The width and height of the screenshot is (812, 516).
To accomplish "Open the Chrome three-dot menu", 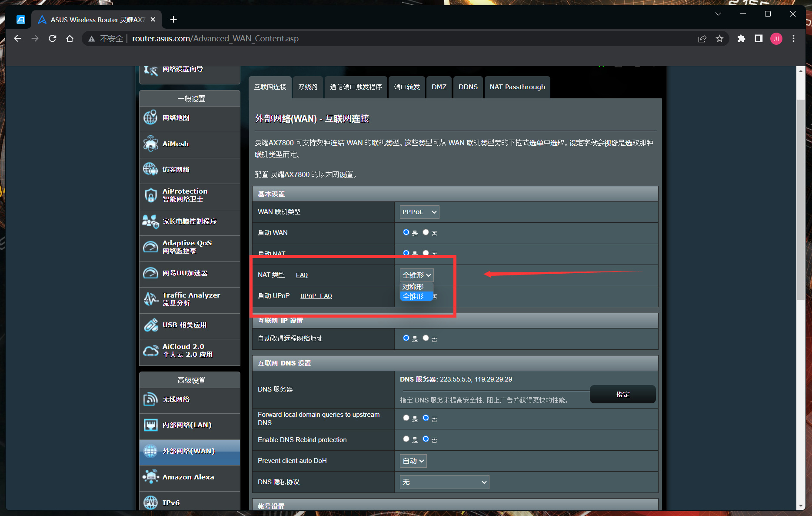I will [793, 38].
